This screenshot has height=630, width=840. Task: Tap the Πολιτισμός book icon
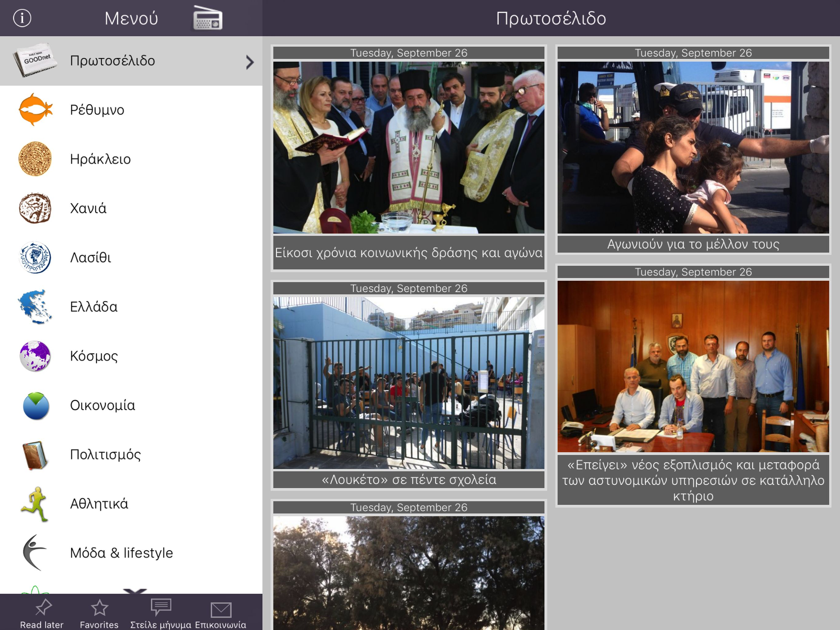[x=35, y=455]
